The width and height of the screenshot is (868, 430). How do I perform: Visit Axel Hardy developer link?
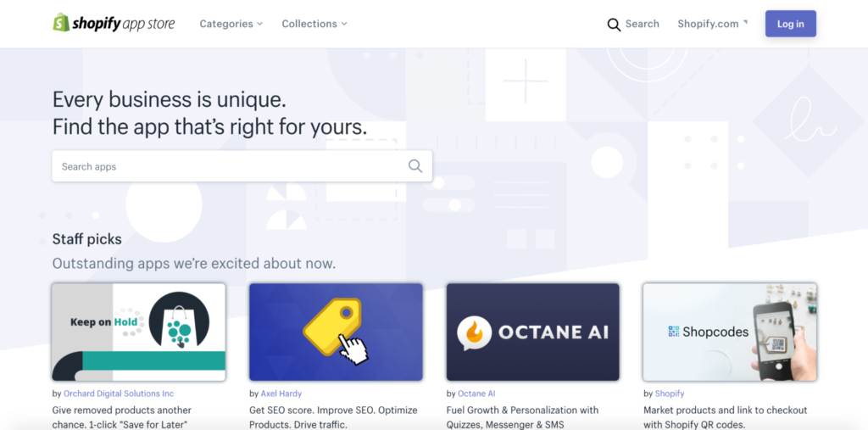(281, 394)
